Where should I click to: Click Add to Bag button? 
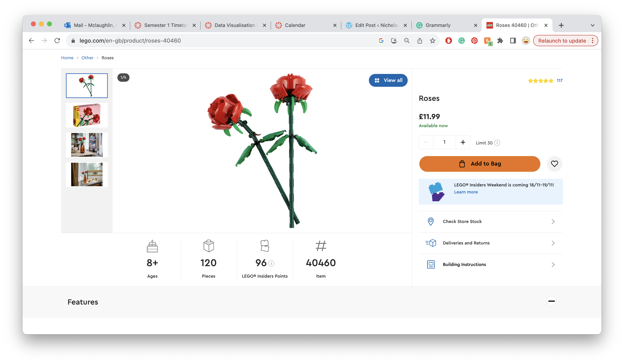tap(479, 164)
